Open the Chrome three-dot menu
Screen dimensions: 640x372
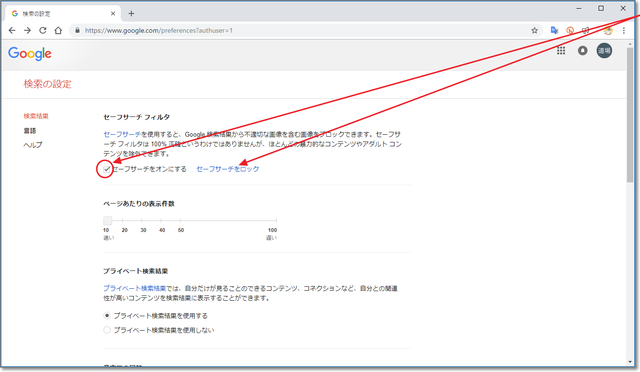(x=624, y=31)
